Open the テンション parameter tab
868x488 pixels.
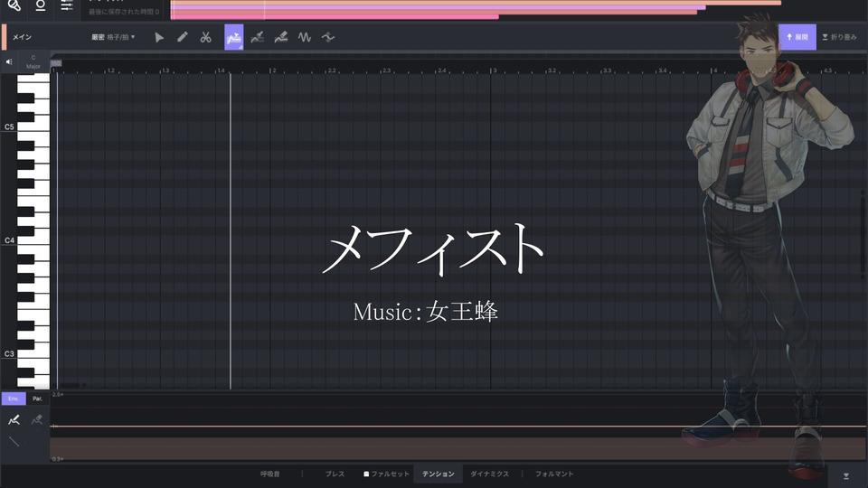tap(439, 474)
